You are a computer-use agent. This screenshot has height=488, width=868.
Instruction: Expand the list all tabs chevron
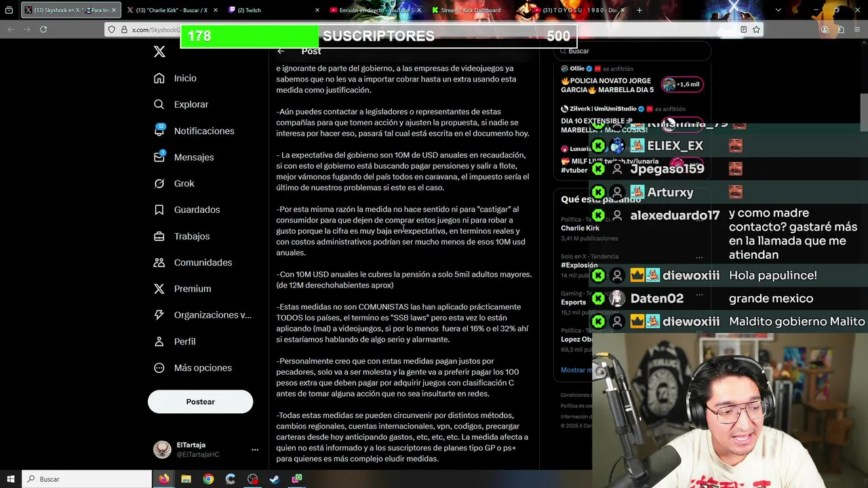[x=778, y=10]
